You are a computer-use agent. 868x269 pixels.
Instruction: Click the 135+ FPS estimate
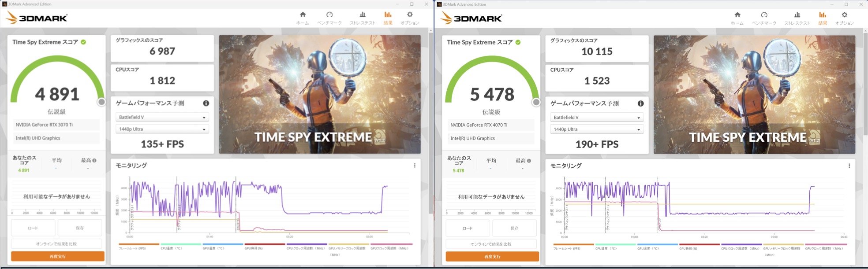tap(162, 144)
